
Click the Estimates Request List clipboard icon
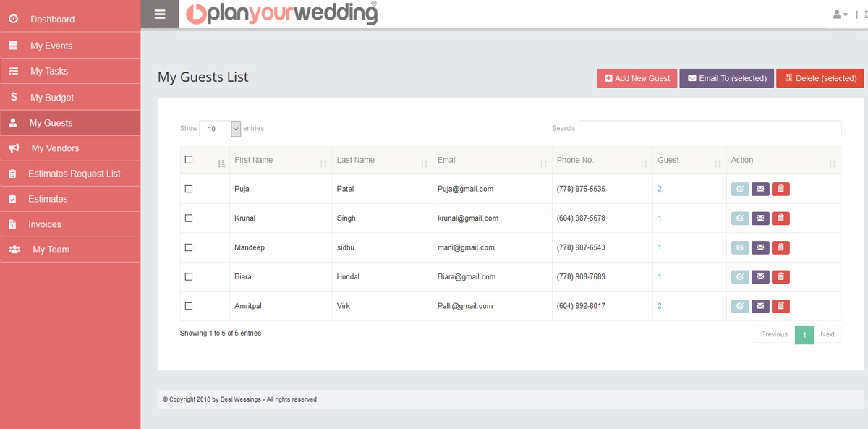pyautogui.click(x=12, y=174)
